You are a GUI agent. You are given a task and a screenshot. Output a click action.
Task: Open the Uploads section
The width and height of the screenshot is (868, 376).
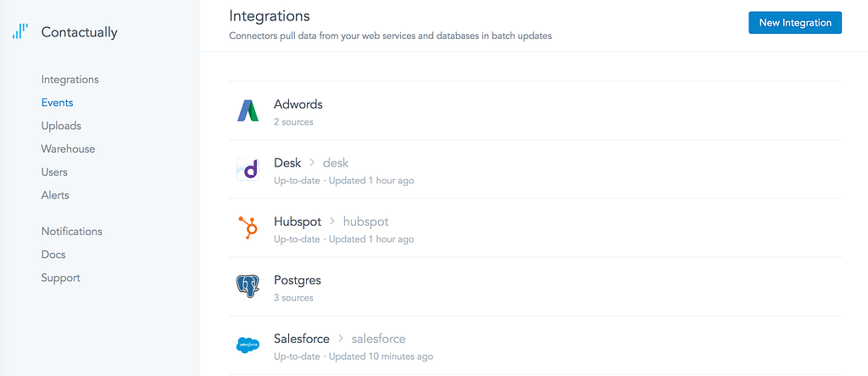pyautogui.click(x=61, y=126)
